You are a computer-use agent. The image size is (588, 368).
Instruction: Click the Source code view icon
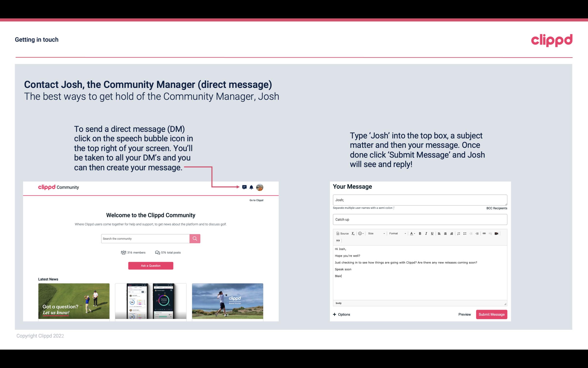coord(341,233)
